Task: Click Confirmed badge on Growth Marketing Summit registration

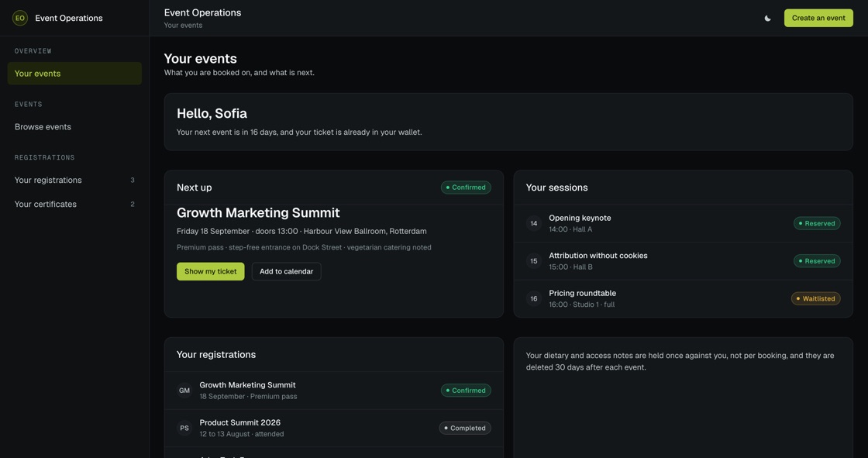Action: 466,391
